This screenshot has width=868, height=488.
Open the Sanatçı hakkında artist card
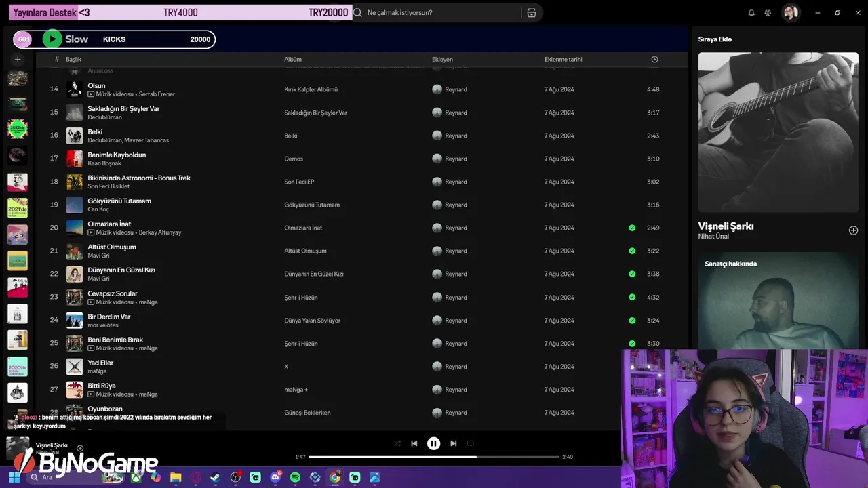pos(778,301)
